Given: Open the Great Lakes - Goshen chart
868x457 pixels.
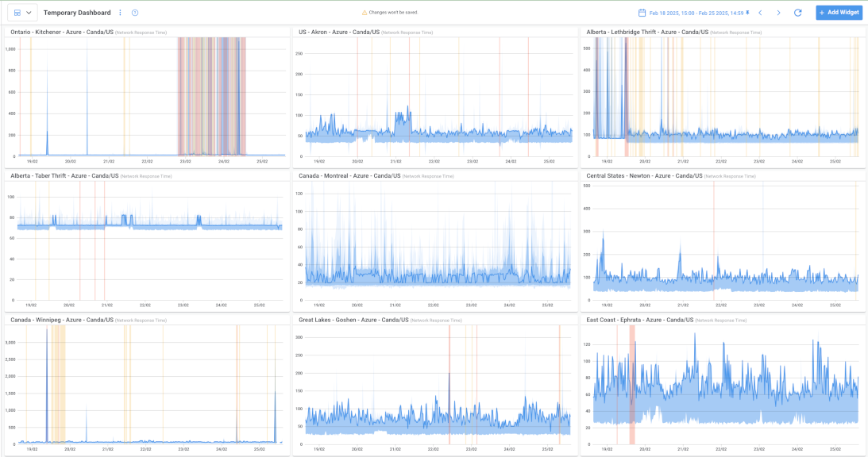Looking at the screenshot, I should [434, 385].
